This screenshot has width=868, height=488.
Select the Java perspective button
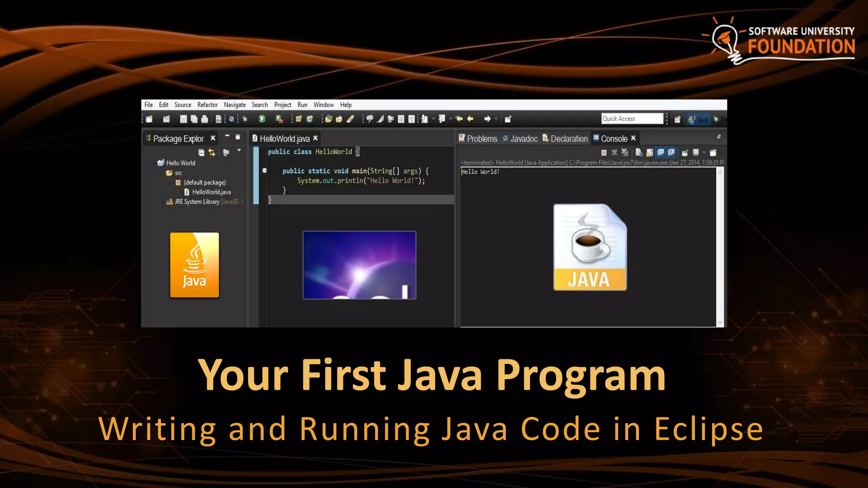coord(698,119)
